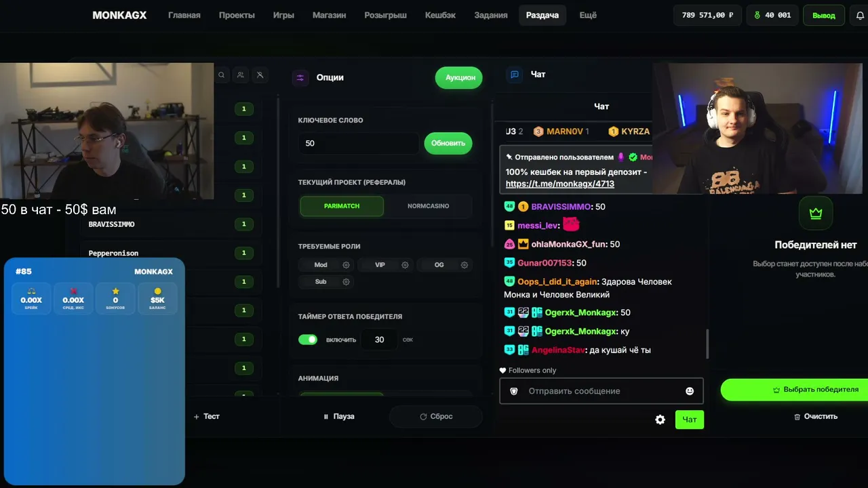868x488 pixels.
Task: Click the shield icon in message field
Action: [x=513, y=391]
